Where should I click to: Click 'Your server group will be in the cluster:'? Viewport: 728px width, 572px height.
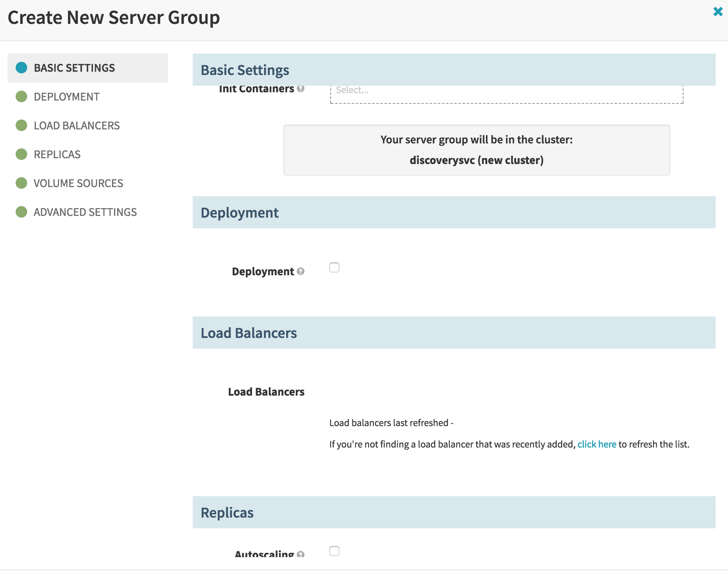pyautogui.click(x=476, y=140)
